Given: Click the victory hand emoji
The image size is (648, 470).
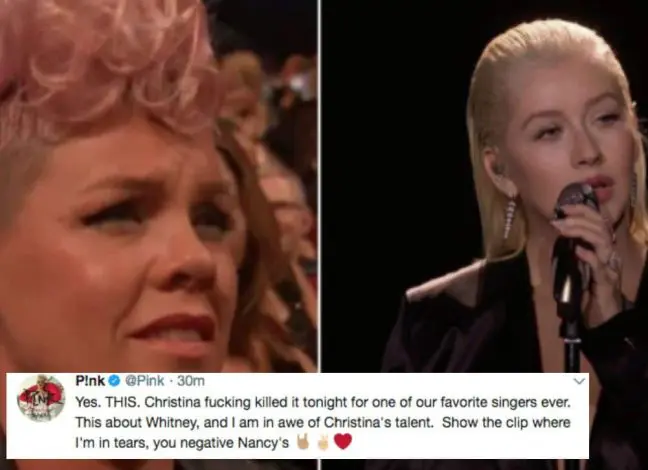Looking at the screenshot, I should pos(323,443).
